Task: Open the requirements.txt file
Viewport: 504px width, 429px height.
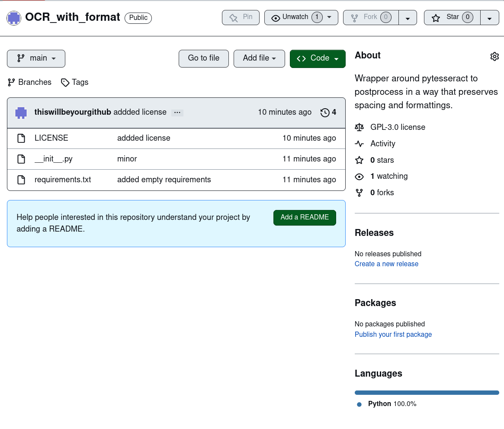Action: (x=63, y=180)
